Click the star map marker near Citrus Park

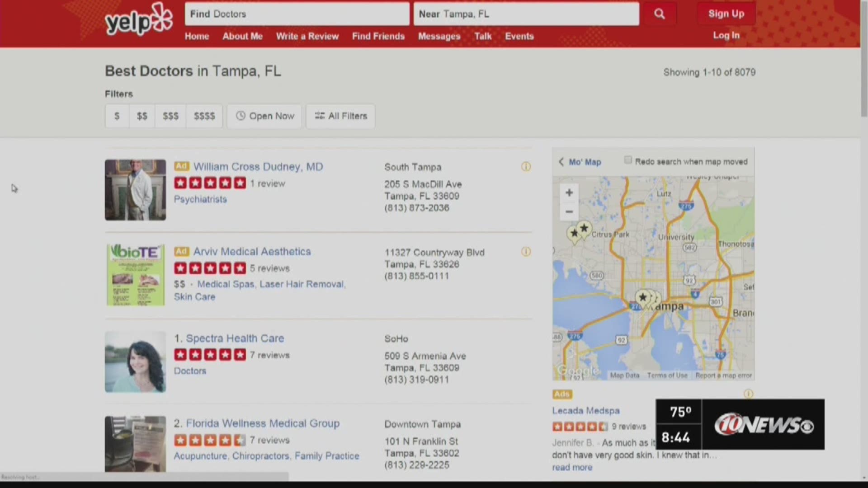coord(584,229)
